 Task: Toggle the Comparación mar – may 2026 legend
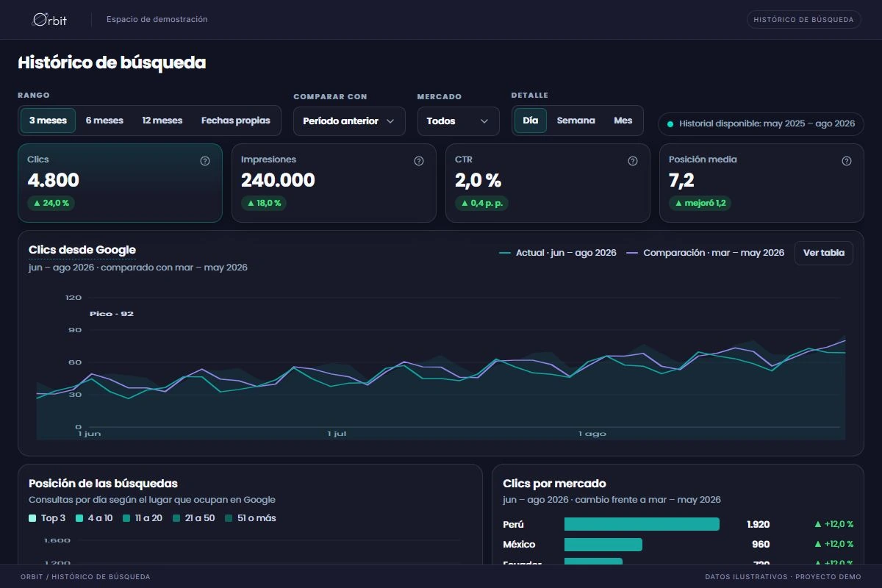(x=706, y=253)
